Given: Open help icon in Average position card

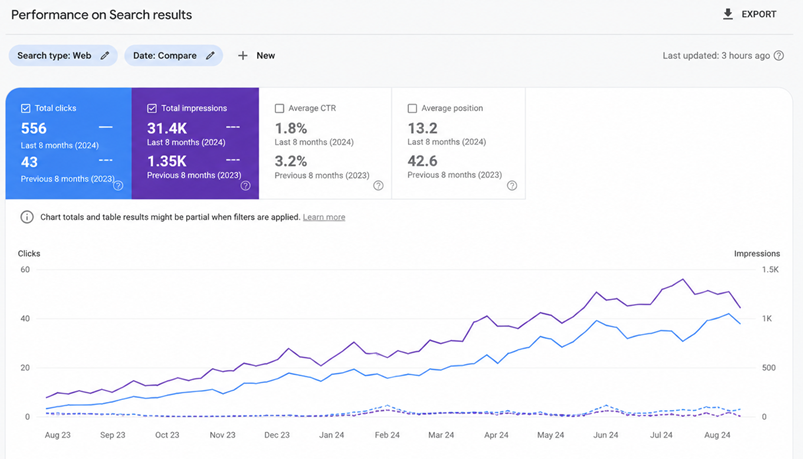Looking at the screenshot, I should [512, 185].
